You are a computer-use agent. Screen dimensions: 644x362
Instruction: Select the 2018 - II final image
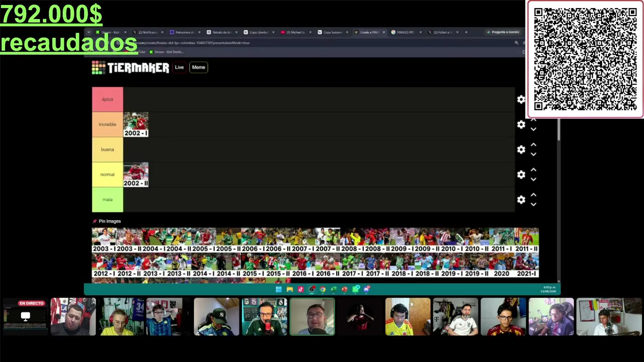(427, 265)
